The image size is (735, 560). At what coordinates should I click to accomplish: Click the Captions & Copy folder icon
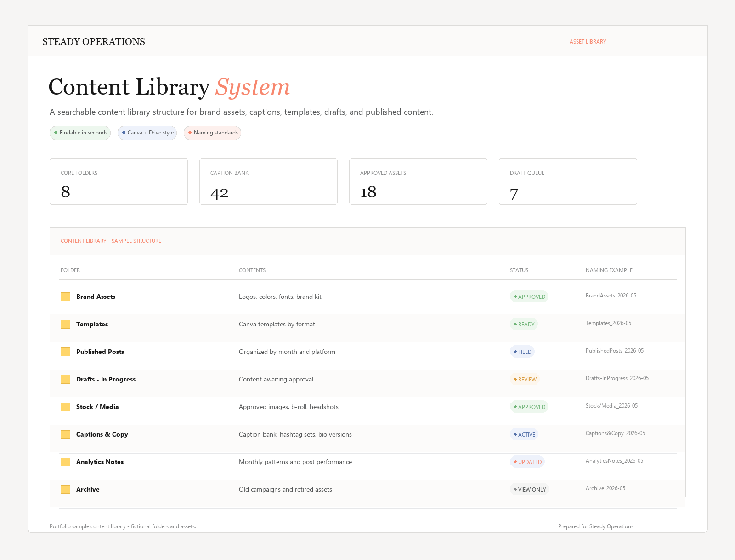coord(65,435)
